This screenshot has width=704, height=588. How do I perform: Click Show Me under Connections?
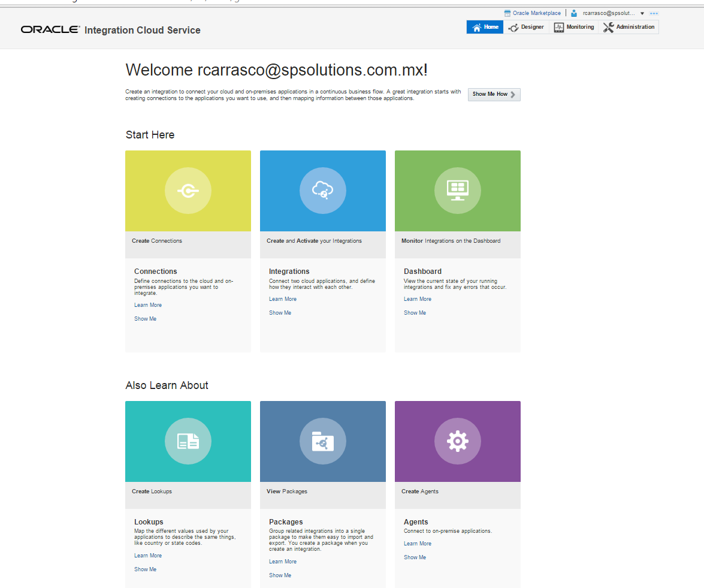[145, 318]
